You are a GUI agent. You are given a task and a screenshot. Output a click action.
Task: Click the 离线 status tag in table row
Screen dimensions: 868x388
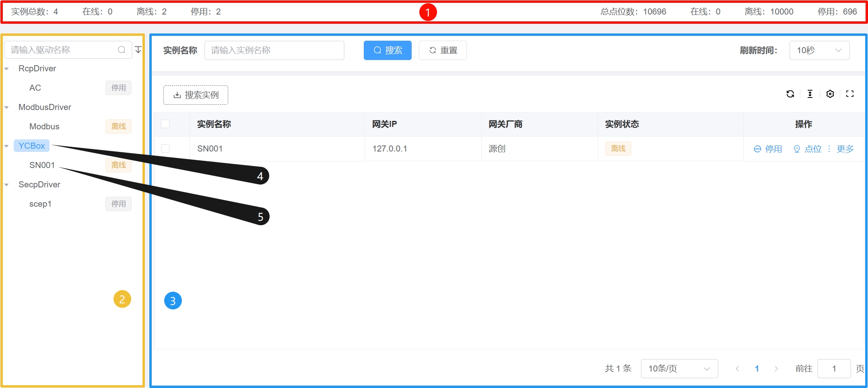[618, 149]
